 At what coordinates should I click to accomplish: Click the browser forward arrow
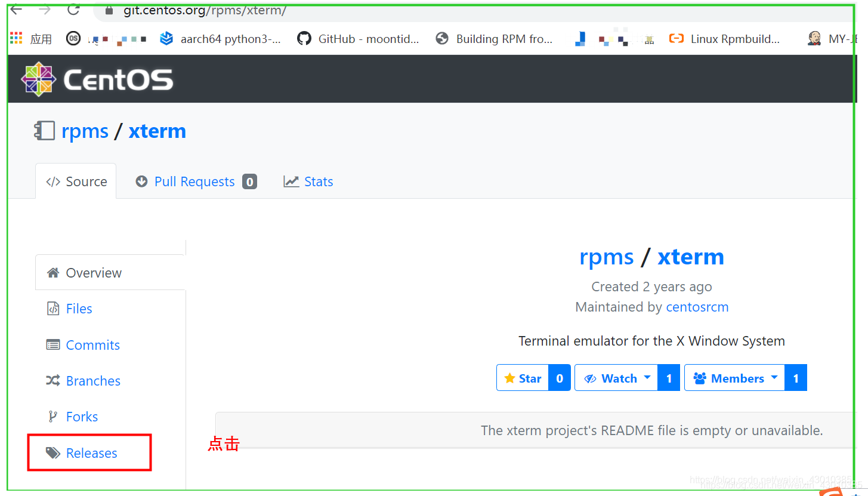tap(45, 9)
